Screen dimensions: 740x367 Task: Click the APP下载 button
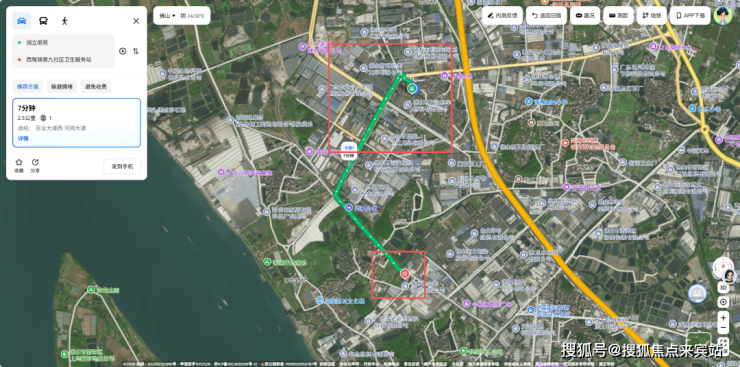coord(690,16)
